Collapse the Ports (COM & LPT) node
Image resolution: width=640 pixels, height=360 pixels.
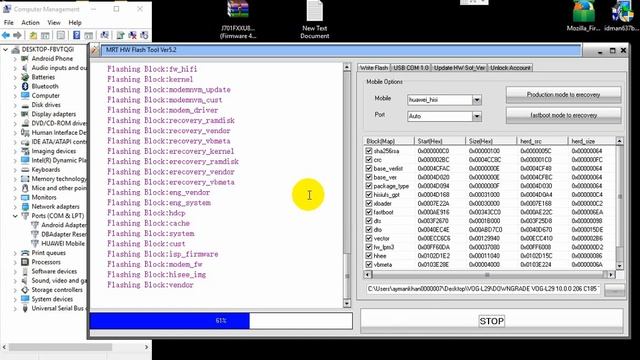tap(15, 216)
